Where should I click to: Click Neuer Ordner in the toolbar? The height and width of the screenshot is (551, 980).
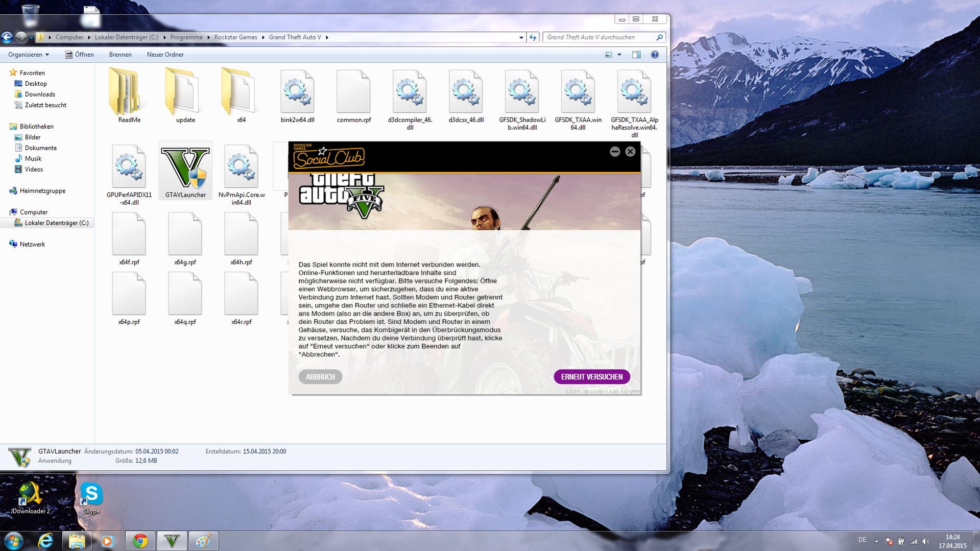point(165,55)
